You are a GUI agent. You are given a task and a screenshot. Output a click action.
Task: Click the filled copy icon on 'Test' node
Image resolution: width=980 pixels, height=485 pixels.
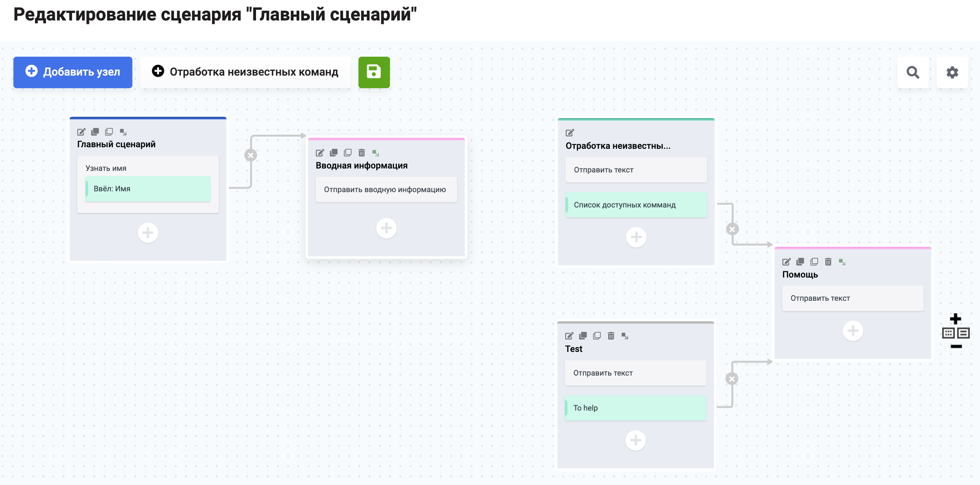coord(583,336)
